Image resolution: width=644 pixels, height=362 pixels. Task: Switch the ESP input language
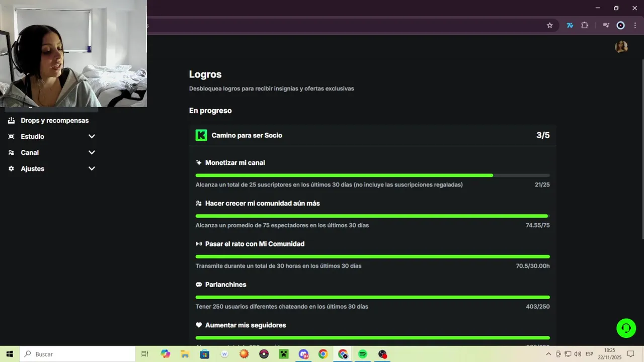589,354
